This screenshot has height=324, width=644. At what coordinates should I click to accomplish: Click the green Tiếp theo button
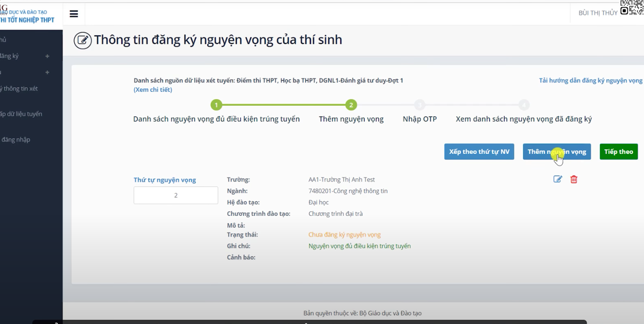[x=618, y=151]
